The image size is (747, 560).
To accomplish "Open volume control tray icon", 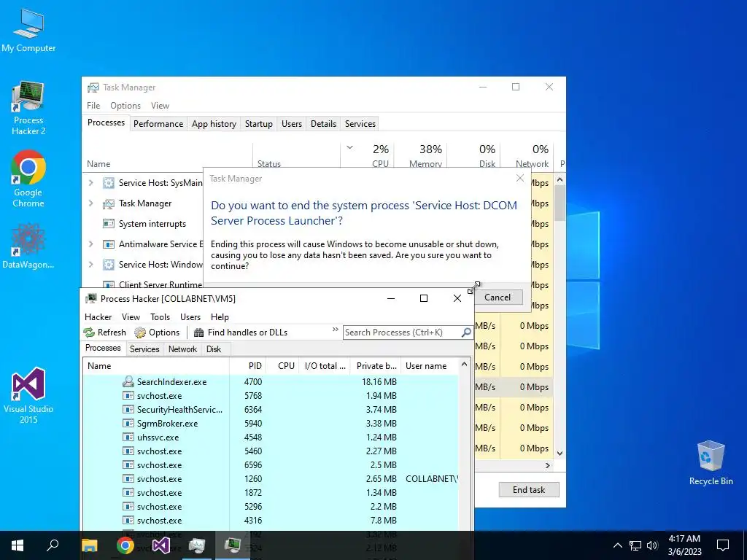I will coord(652,545).
